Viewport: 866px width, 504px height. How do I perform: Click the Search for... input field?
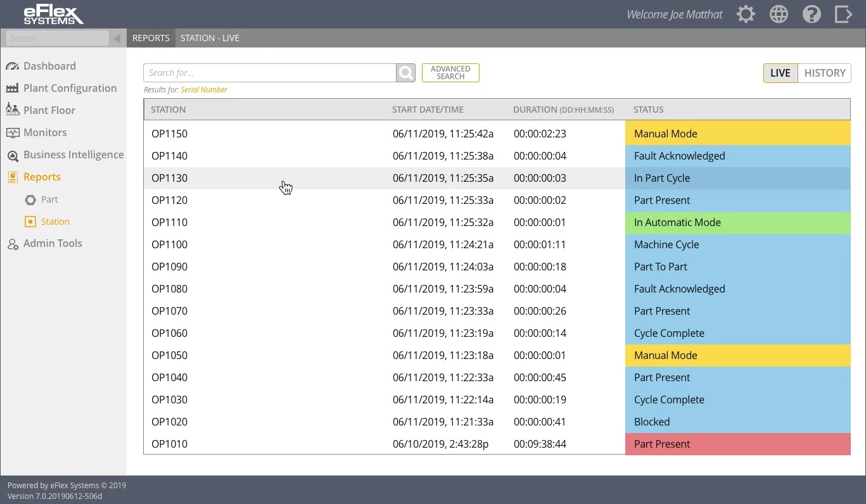(x=270, y=73)
